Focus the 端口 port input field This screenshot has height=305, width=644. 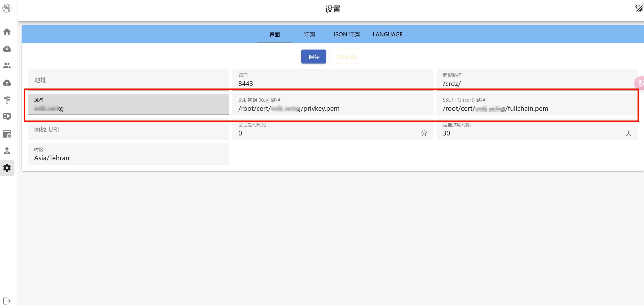pos(332,83)
